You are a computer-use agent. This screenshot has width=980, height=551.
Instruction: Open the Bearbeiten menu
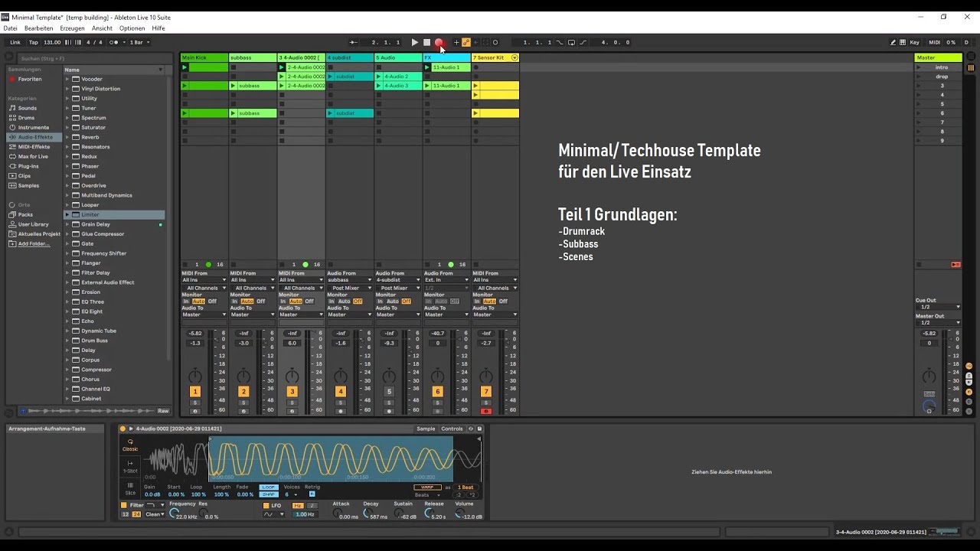click(39, 28)
